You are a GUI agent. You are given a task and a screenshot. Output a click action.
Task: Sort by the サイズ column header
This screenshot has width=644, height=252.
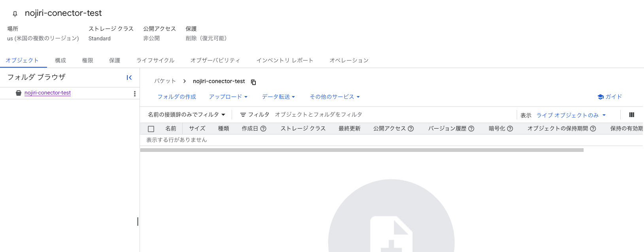point(197,129)
